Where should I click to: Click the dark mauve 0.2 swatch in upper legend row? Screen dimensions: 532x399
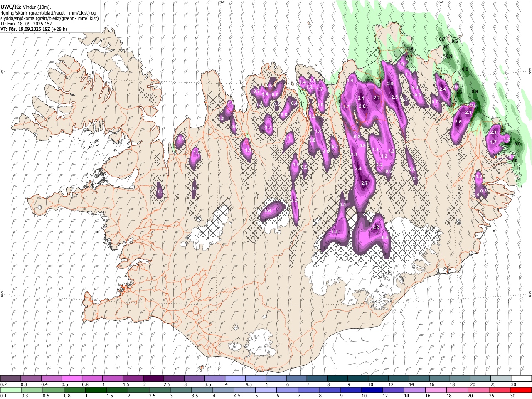click(11, 378)
